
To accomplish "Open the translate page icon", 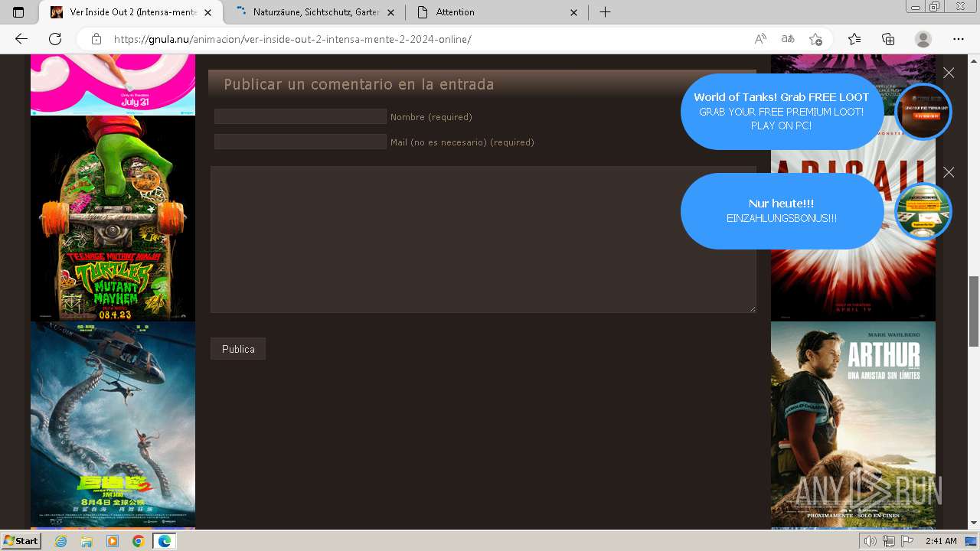I will tap(788, 39).
